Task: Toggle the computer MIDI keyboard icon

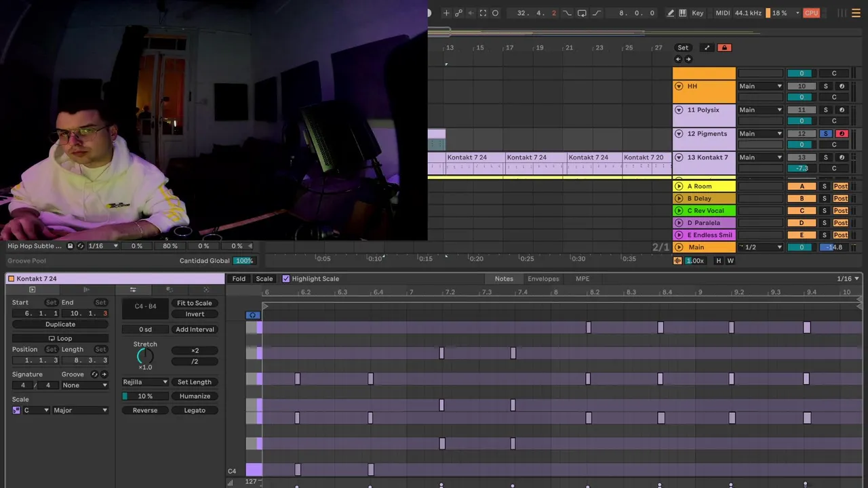Action: [682, 13]
